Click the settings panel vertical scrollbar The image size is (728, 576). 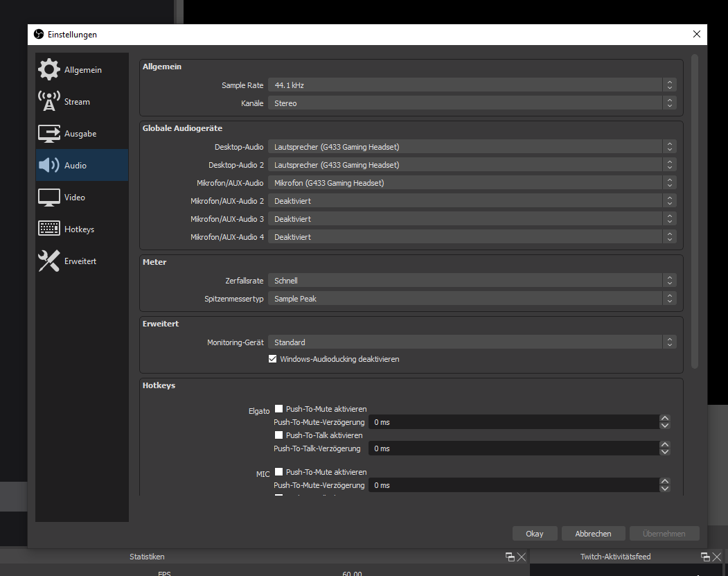695,208
